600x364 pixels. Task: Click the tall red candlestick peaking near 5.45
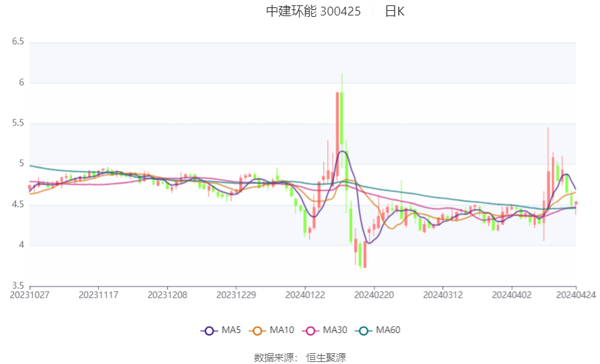[x=548, y=170]
